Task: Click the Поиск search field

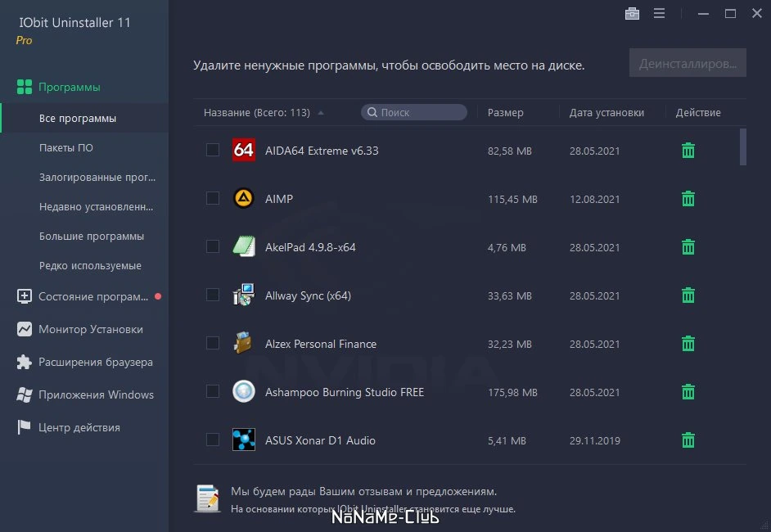Action: (413, 112)
